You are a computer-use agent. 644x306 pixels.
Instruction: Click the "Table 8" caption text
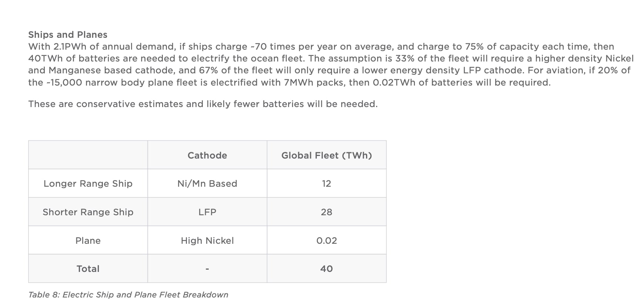point(128,295)
